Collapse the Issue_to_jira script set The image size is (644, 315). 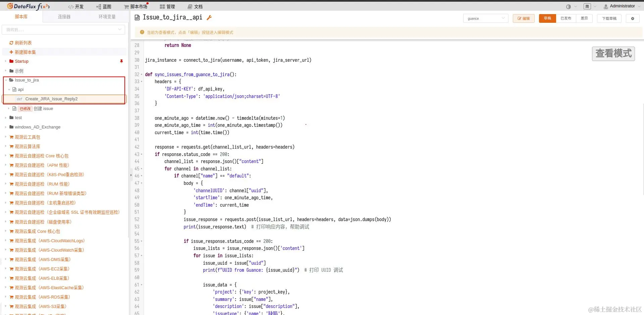[x=6, y=80]
